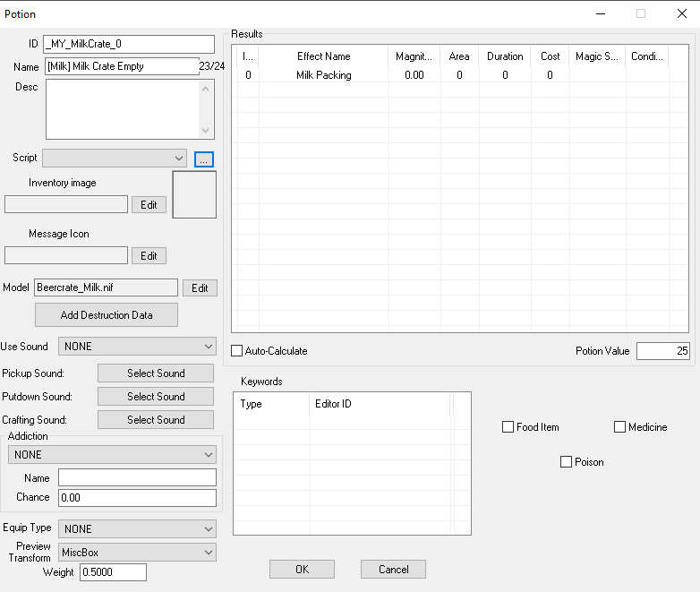Click the Name field containing Milk Crate Empty

coord(122,66)
